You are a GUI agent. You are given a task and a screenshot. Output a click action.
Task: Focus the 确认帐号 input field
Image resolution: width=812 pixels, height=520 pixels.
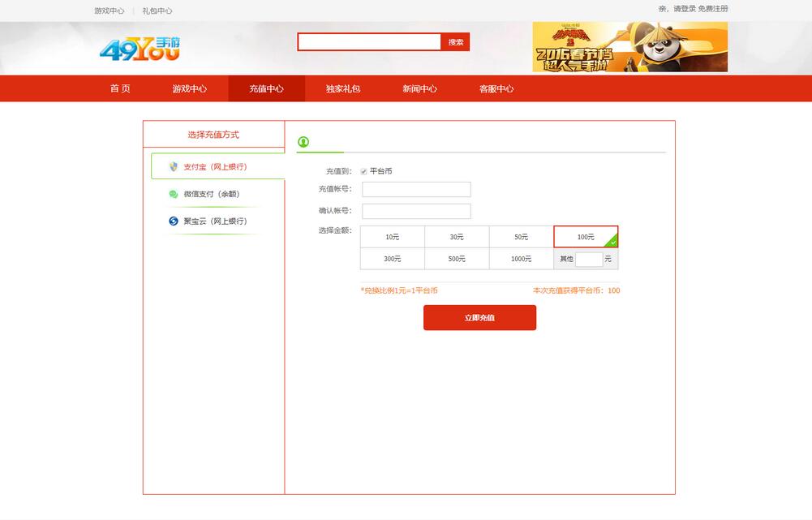[416, 211]
